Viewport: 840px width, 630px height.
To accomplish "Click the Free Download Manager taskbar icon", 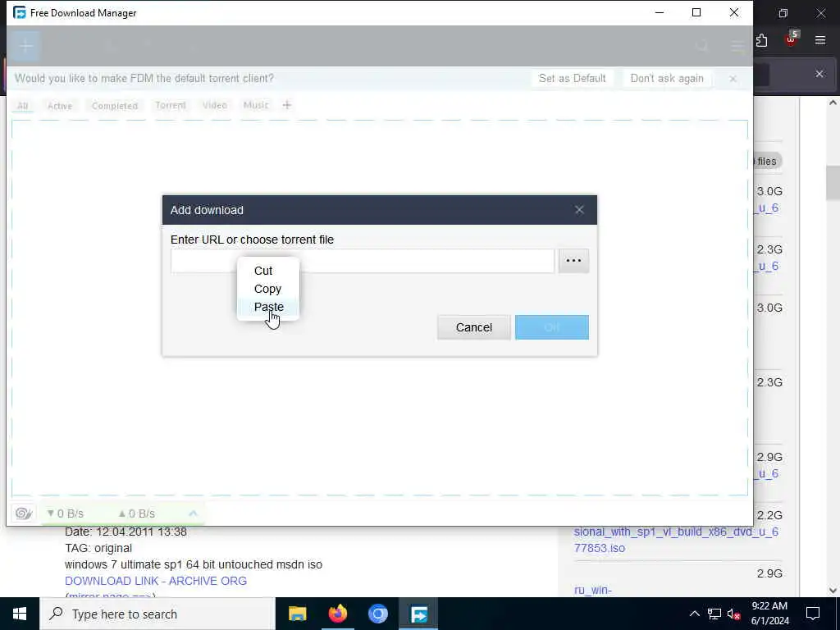I will (x=418, y=614).
